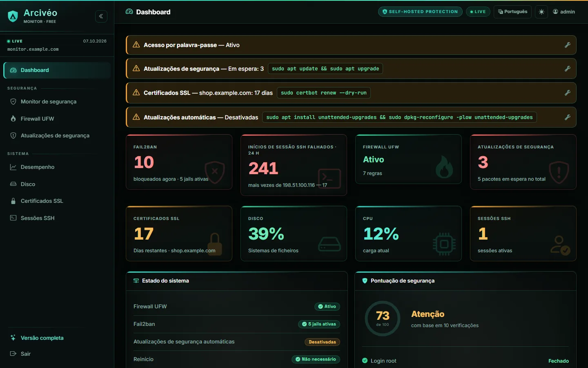Click wrench icon on Atualizações de segurança alert
This screenshot has height=368, width=588.
[568, 69]
